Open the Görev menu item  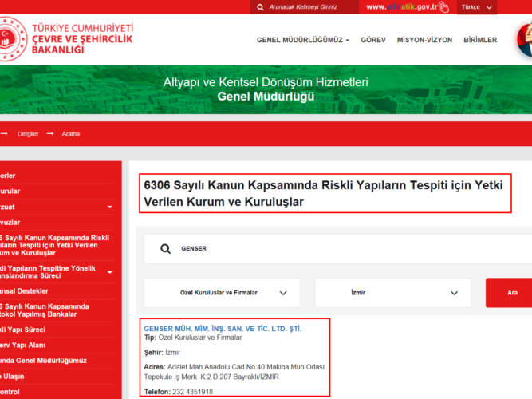[x=373, y=40]
